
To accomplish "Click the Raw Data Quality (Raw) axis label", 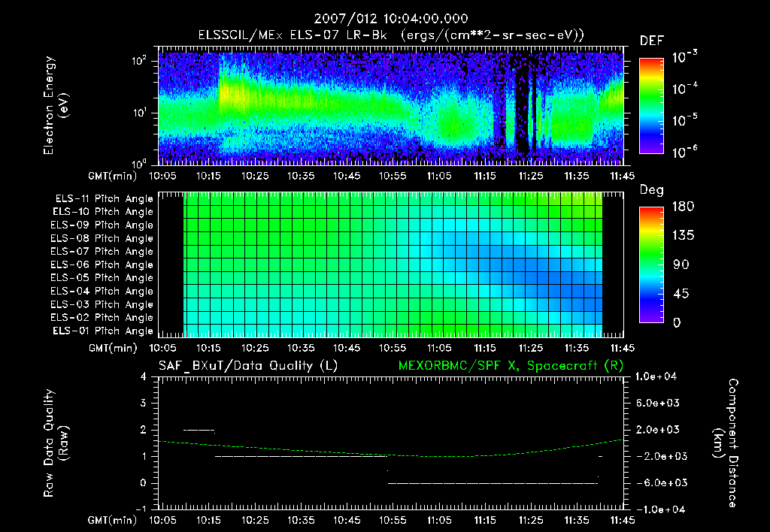I will tap(56, 443).
